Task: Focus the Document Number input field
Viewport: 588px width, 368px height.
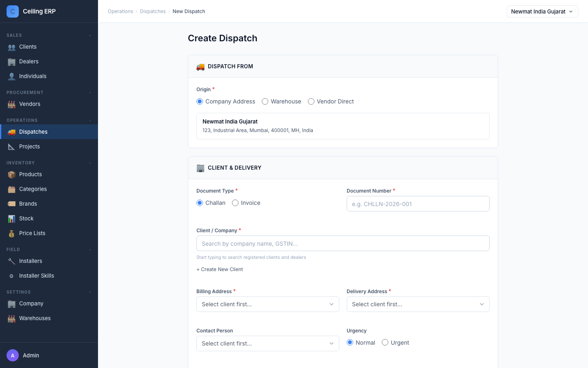Action: point(418,204)
